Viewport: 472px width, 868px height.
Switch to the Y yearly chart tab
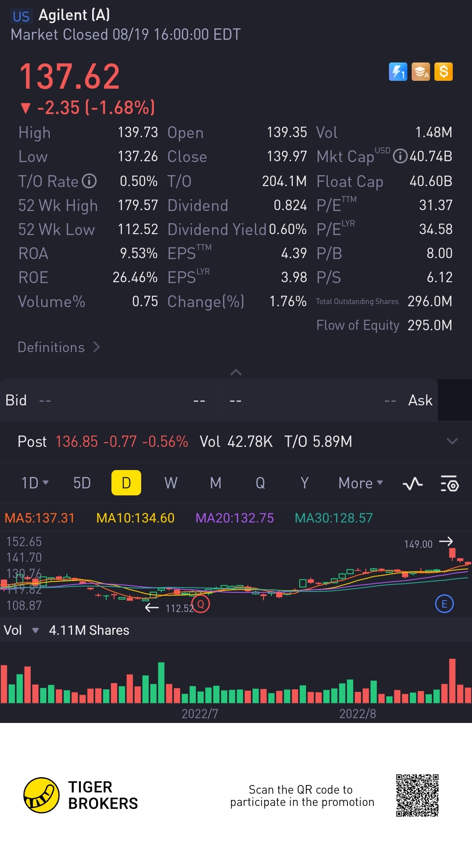pyautogui.click(x=305, y=483)
